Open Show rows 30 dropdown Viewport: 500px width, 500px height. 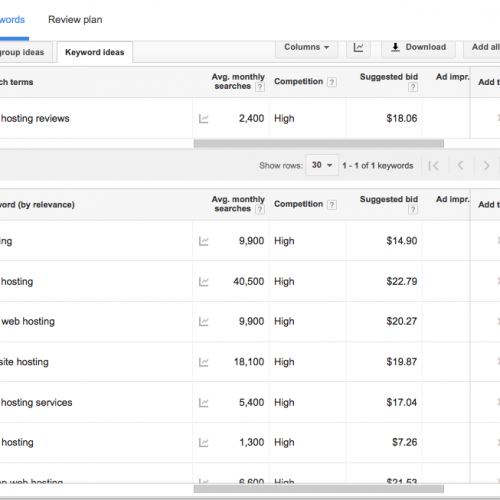(322, 165)
